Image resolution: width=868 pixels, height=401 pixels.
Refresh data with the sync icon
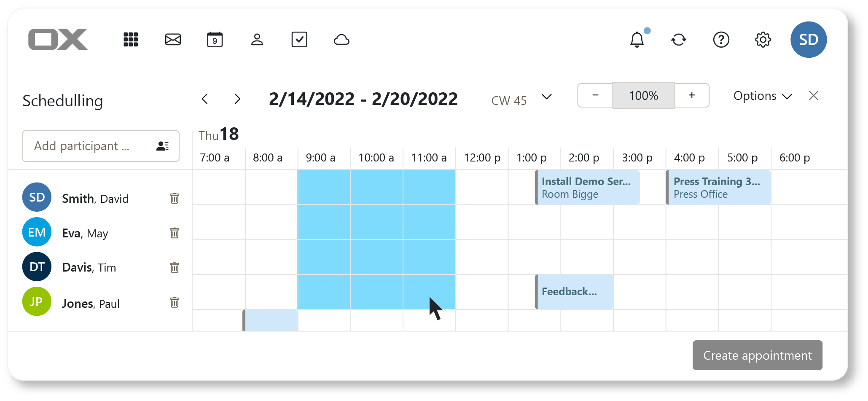(x=679, y=40)
